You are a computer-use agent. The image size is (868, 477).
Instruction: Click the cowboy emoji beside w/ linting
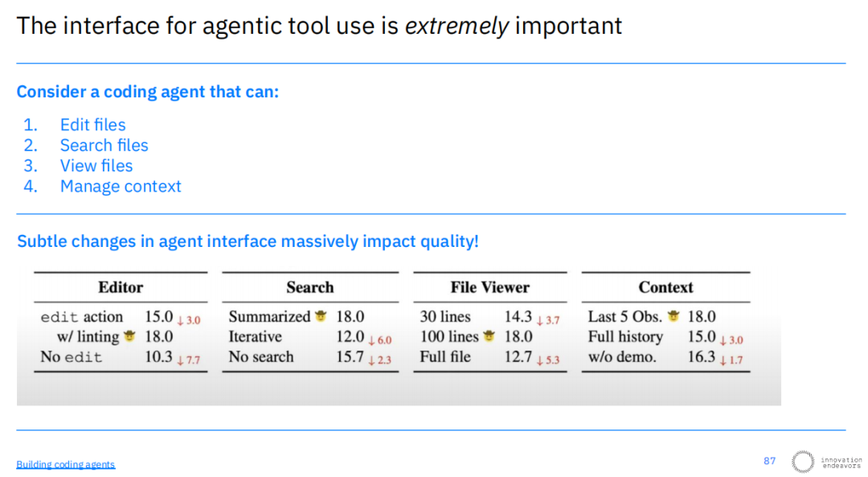coord(129,336)
